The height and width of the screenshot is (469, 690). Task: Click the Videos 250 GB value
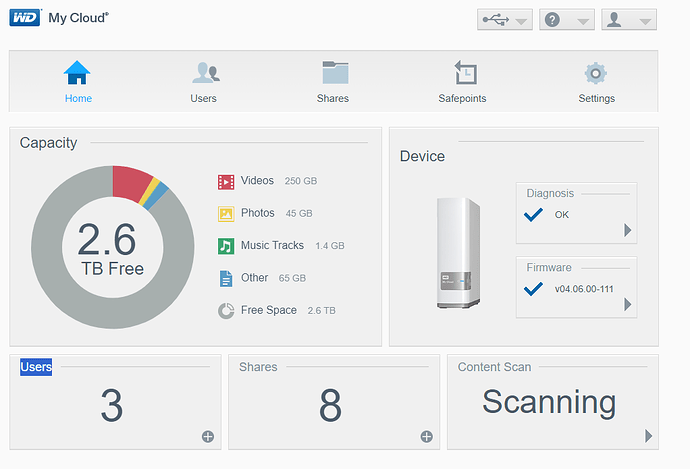click(301, 181)
